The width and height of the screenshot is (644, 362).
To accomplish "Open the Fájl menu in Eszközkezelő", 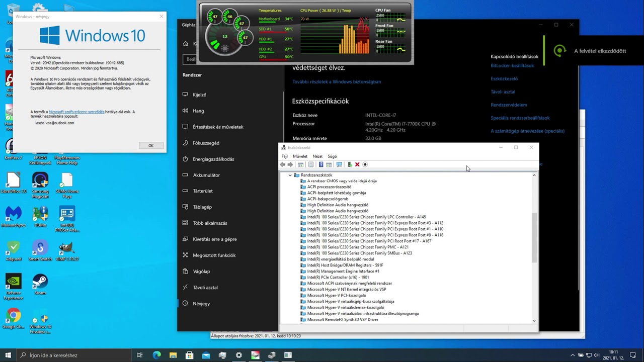I will pos(284,156).
